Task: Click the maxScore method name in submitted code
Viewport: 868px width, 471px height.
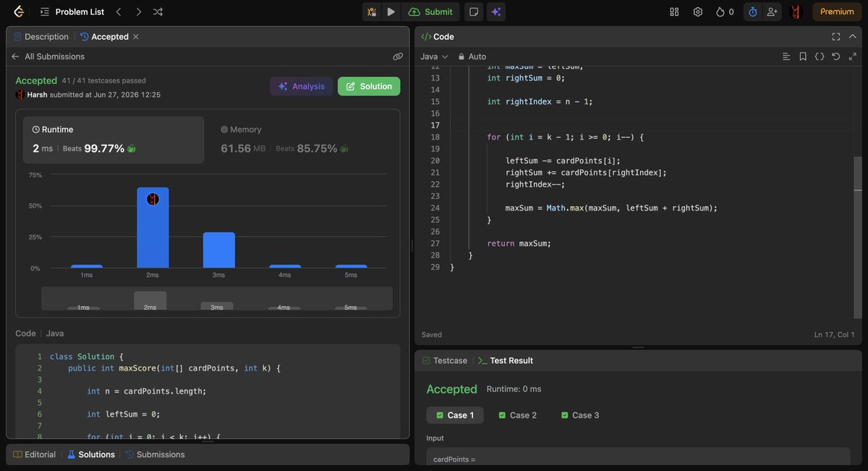Action: 137,368
